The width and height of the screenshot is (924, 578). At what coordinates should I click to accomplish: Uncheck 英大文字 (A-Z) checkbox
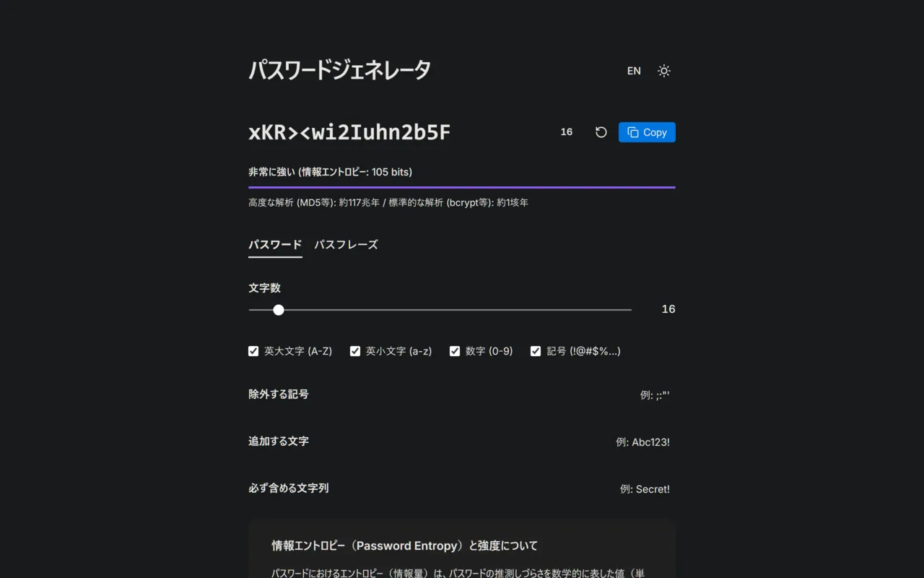[253, 351]
